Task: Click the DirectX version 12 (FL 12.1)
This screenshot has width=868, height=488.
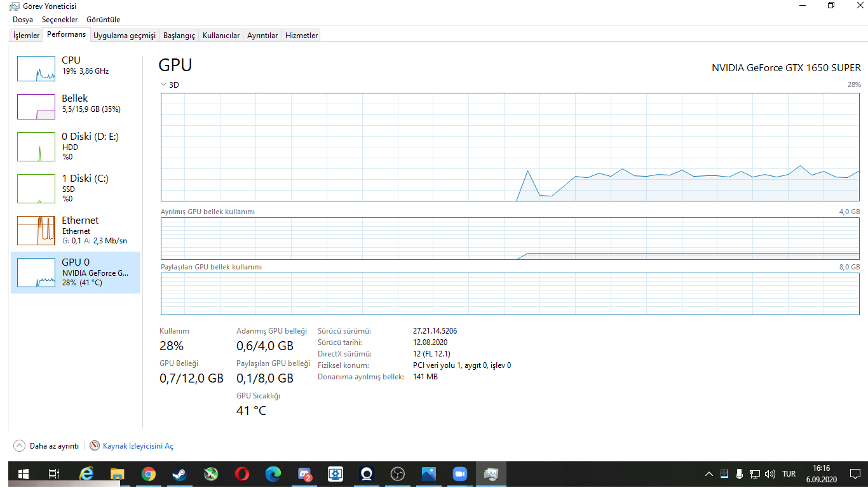Action: 431,354
